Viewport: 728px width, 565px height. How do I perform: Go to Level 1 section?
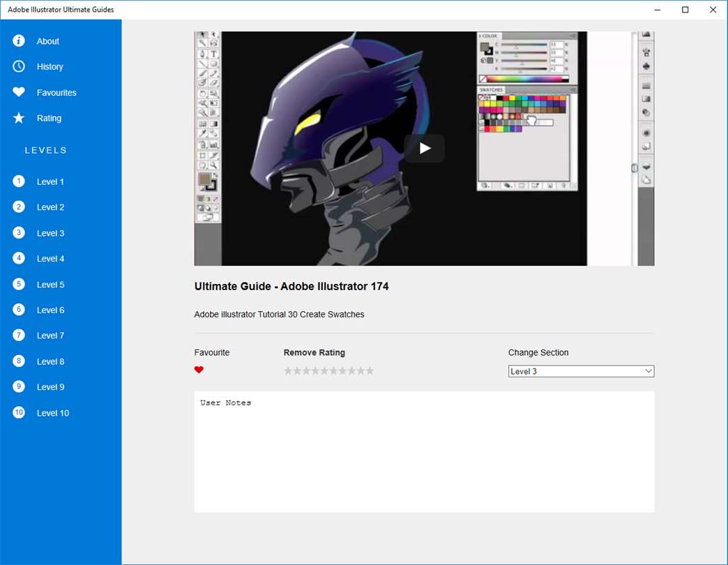tap(50, 181)
